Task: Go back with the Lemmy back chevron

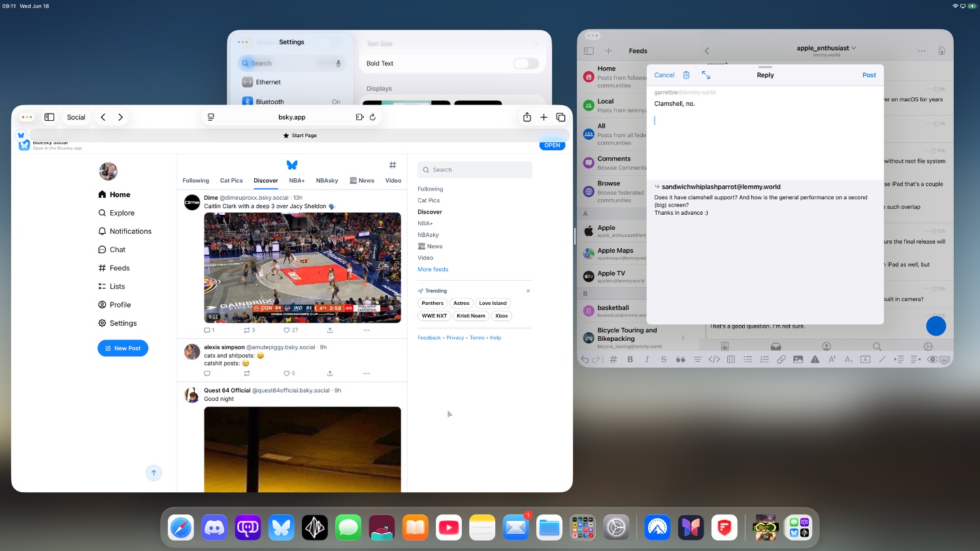Action: click(x=706, y=51)
